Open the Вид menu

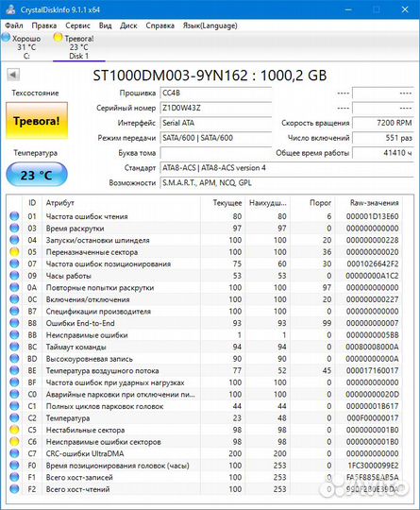pyautogui.click(x=105, y=25)
